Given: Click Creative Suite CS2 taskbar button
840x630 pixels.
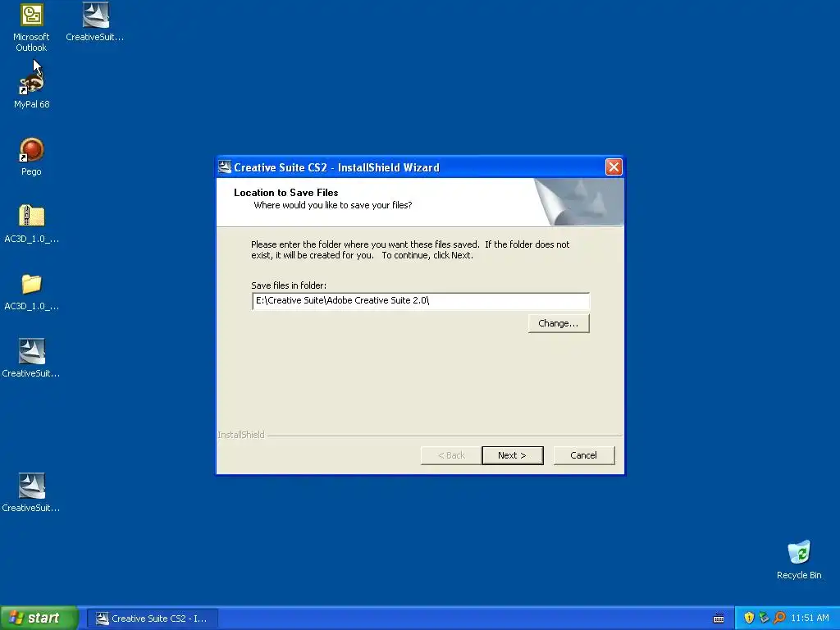Looking at the screenshot, I should [x=153, y=619].
